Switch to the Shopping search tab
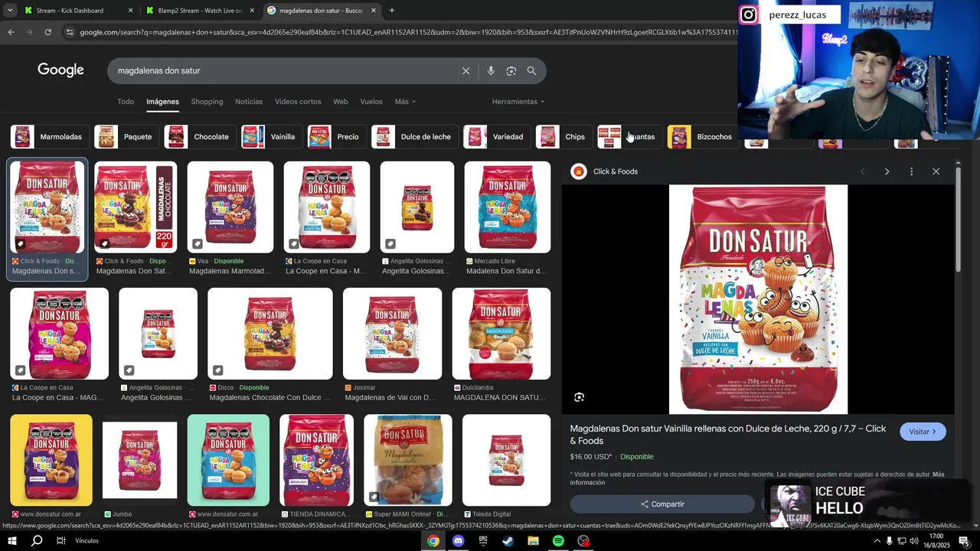Image resolution: width=980 pixels, height=551 pixels. pos(207,102)
